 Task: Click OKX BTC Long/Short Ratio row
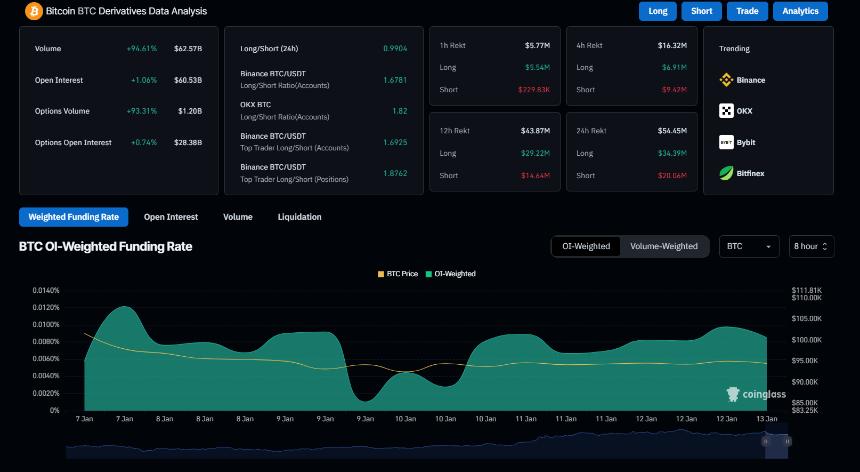[x=324, y=111]
